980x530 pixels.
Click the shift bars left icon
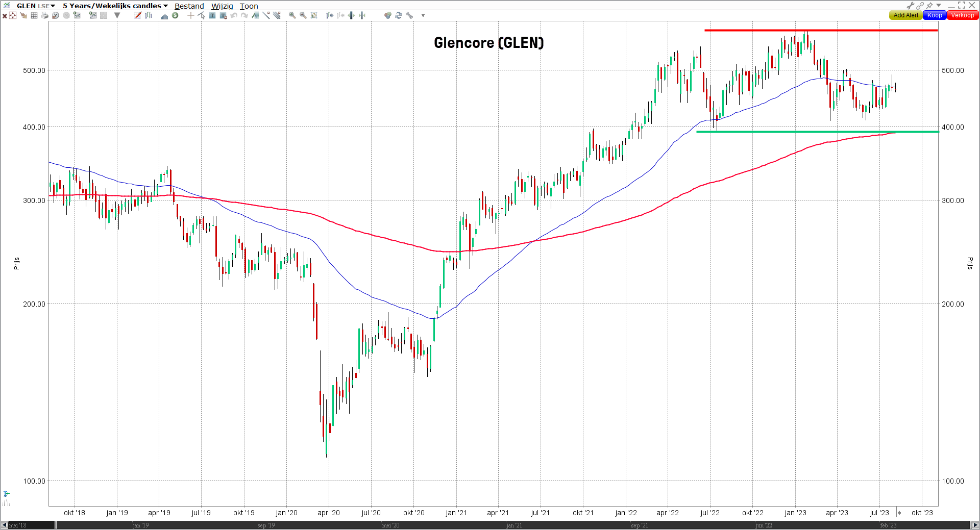click(340, 15)
